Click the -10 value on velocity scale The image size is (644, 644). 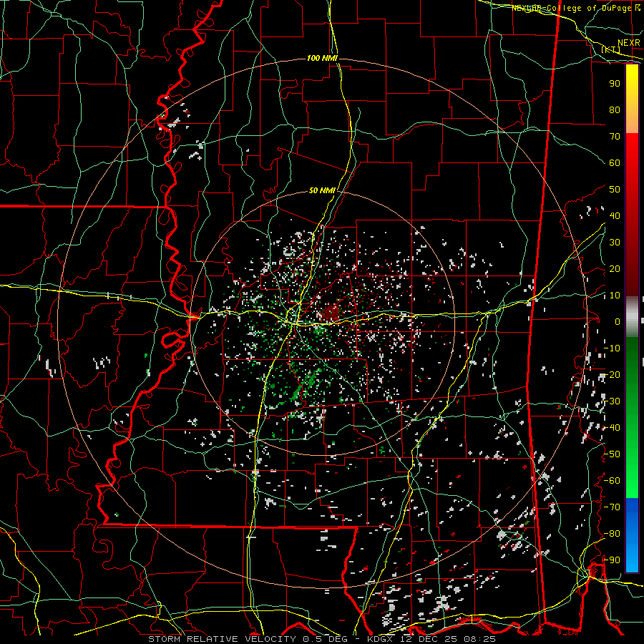[x=613, y=348]
